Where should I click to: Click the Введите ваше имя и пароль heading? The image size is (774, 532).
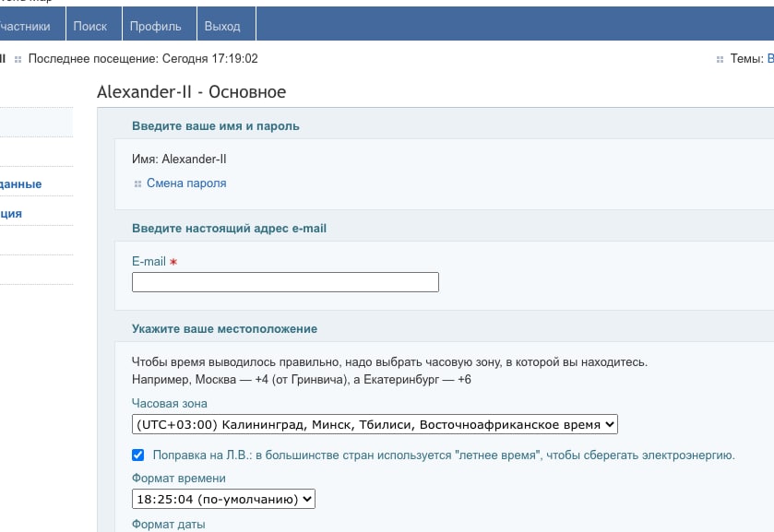pyautogui.click(x=216, y=125)
